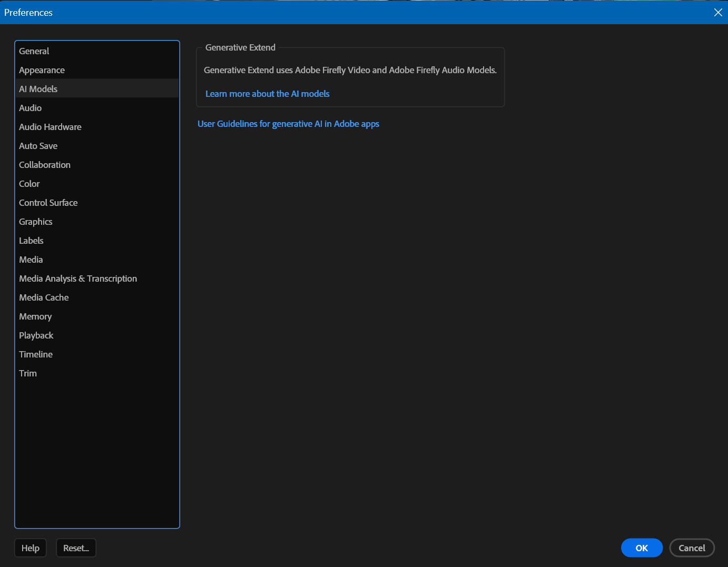Open the Auto Save settings
The width and height of the screenshot is (728, 567).
click(38, 145)
